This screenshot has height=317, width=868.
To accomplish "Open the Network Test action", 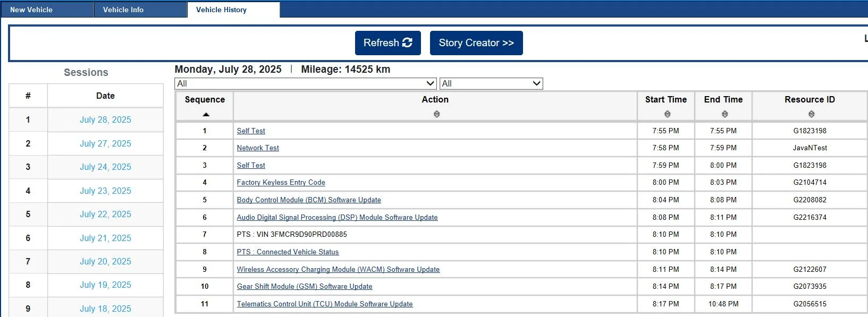I will tap(258, 148).
